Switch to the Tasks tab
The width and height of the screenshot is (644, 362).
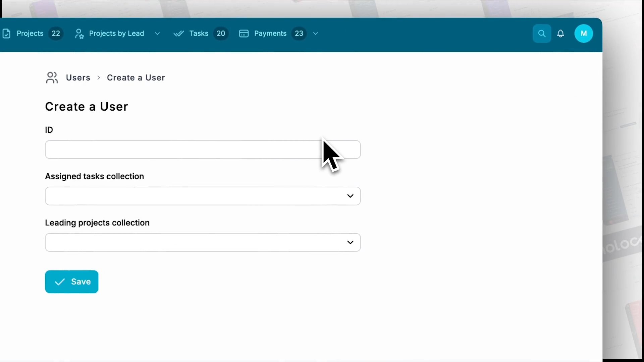[199, 34]
